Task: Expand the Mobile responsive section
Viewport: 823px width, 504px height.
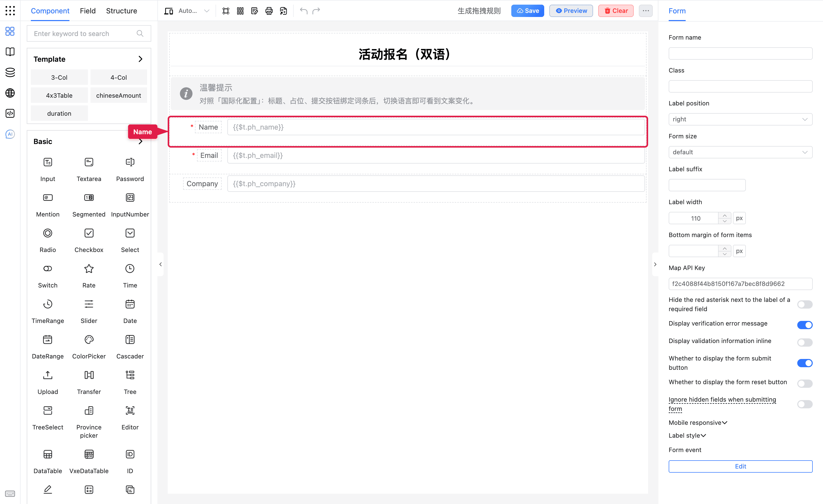Action: coord(698,422)
